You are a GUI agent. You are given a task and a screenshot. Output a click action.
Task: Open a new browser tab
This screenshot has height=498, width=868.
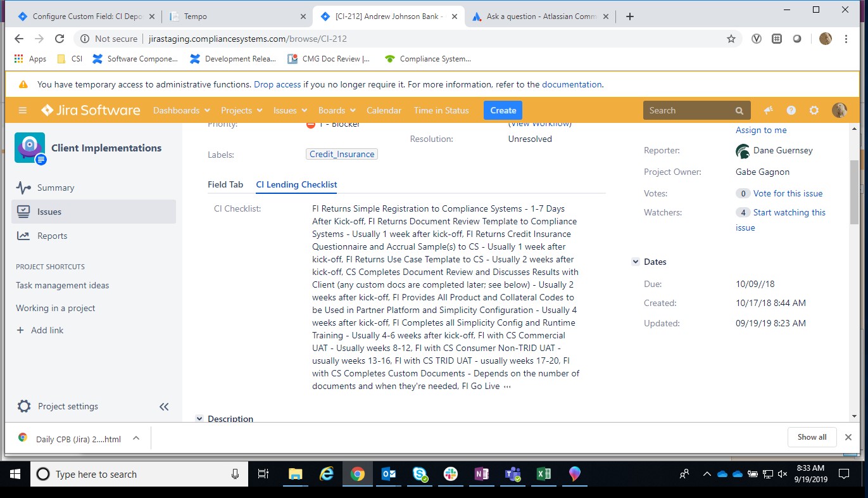tap(629, 16)
